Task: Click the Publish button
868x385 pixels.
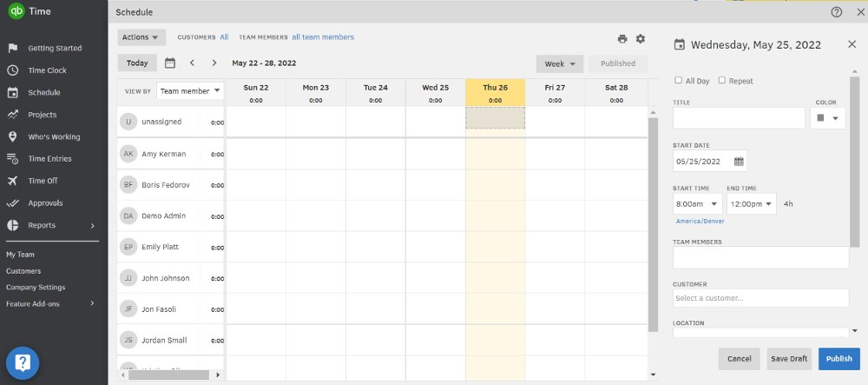Action: 838,358
